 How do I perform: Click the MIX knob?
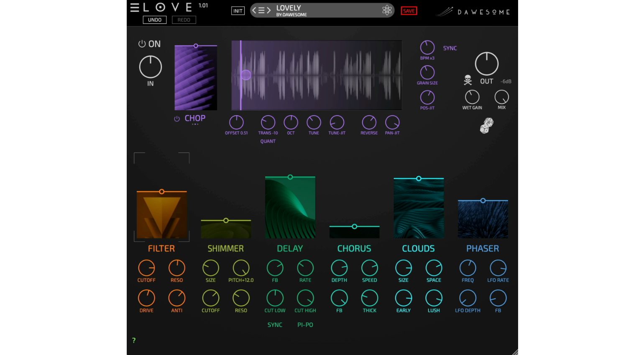point(502,97)
